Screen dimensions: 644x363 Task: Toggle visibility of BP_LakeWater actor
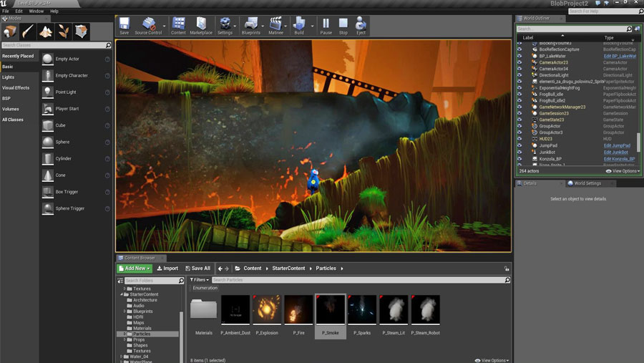(x=519, y=56)
